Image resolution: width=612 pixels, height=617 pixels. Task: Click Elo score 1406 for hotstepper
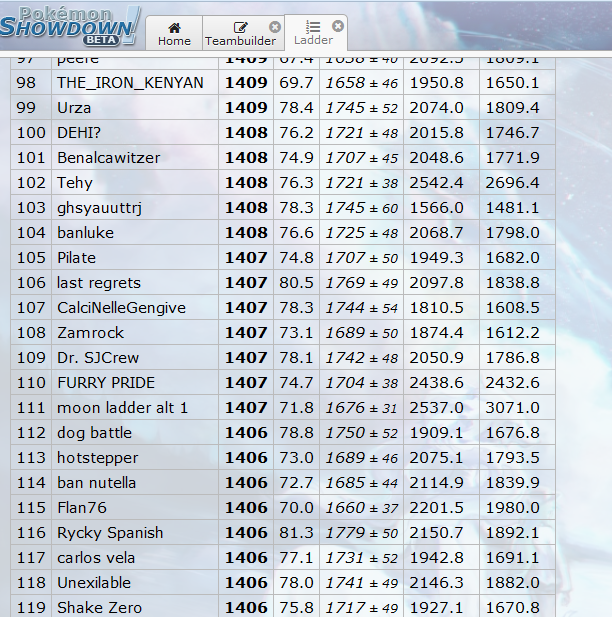(x=246, y=458)
